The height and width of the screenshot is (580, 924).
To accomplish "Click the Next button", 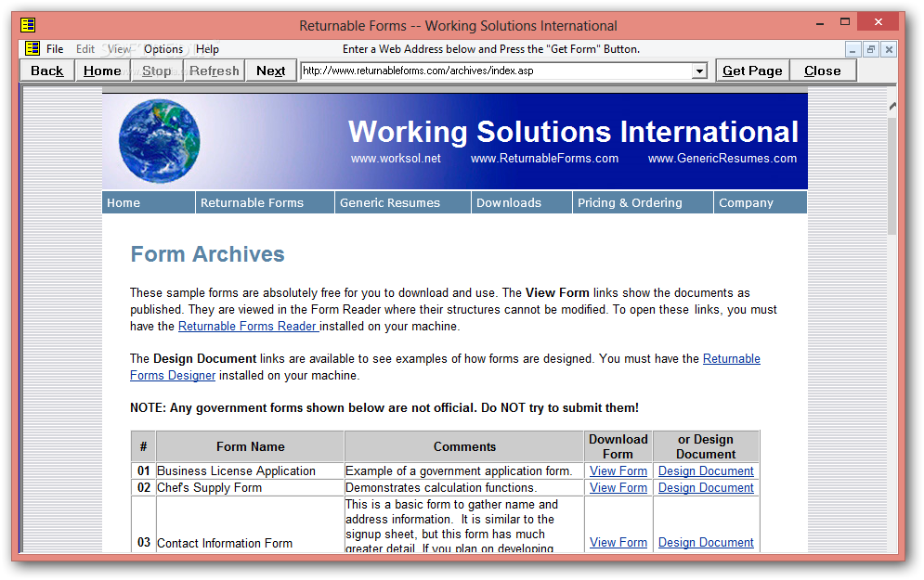I will [x=270, y=71].
